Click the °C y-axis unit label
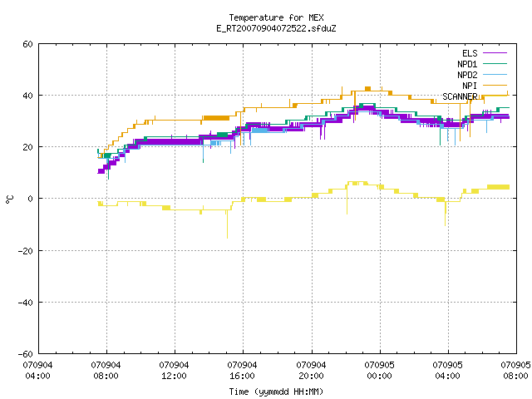532x399 pixels. pyautogui.click(x=9, y=199)
